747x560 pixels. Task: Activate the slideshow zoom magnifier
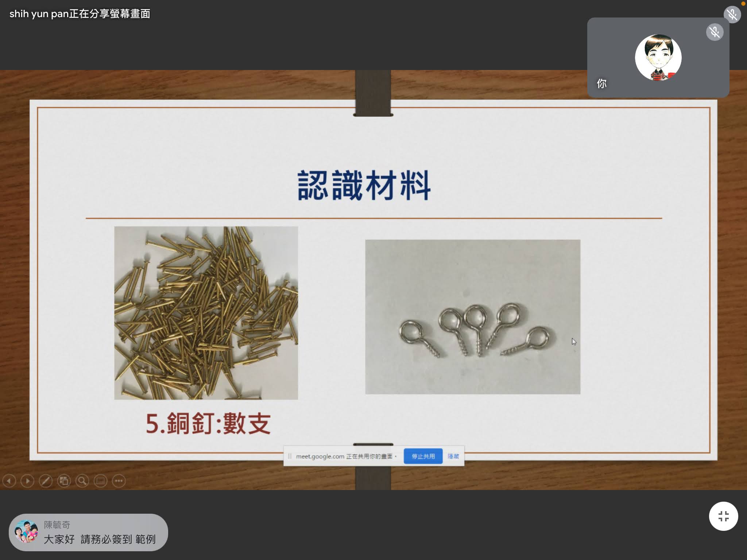[82, 481]
